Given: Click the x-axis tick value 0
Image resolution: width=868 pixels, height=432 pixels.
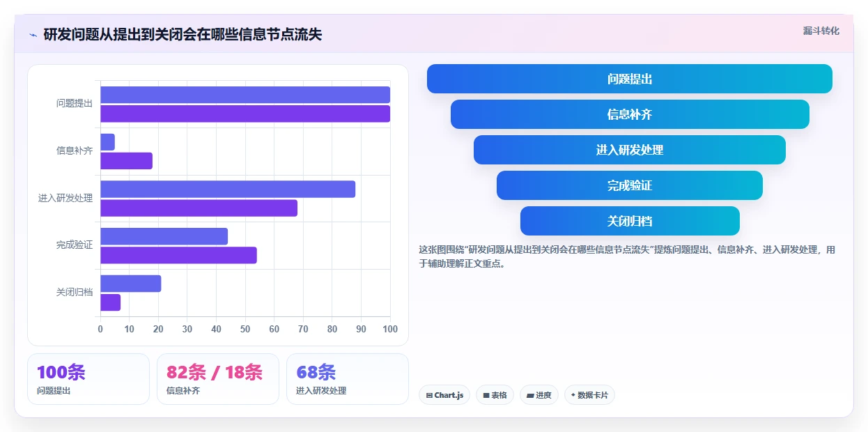Looking at the screenshot, I should point(100,329).
